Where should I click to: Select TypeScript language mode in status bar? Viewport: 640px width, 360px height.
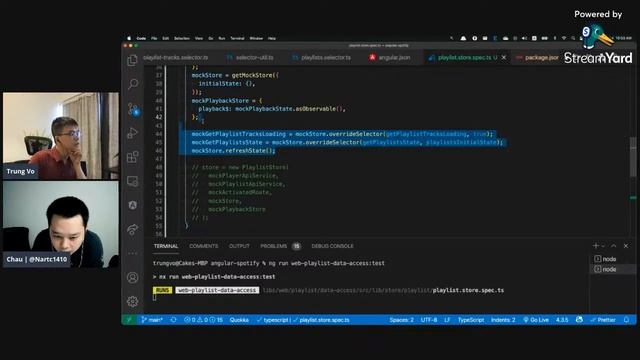(471, 320)
